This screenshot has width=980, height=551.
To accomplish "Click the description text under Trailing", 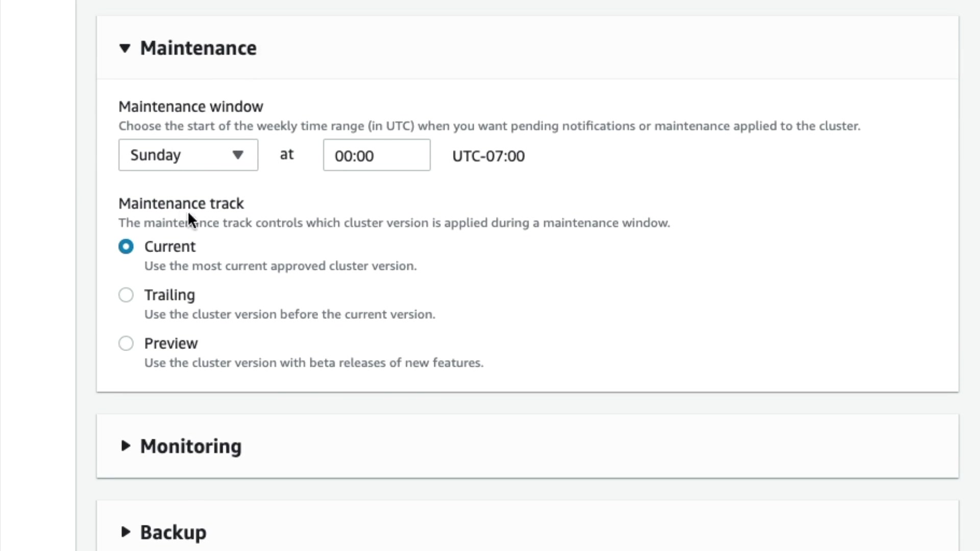I will pos(289,314).
